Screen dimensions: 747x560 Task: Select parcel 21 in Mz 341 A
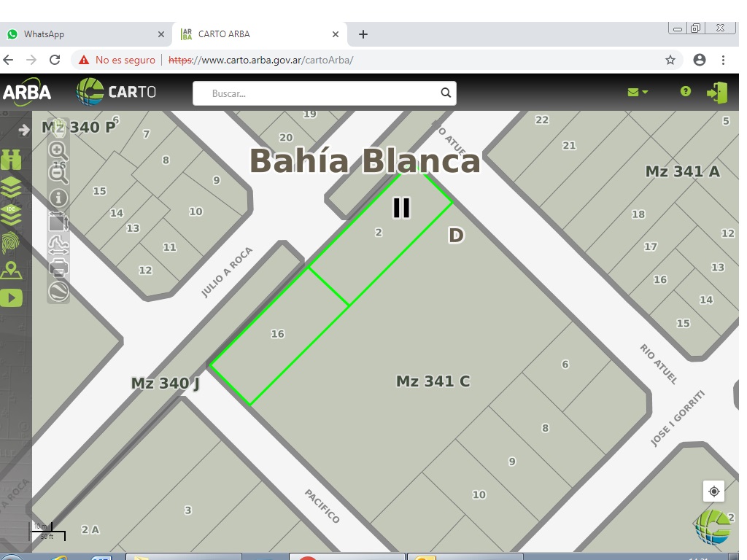(x=569, y=145)
